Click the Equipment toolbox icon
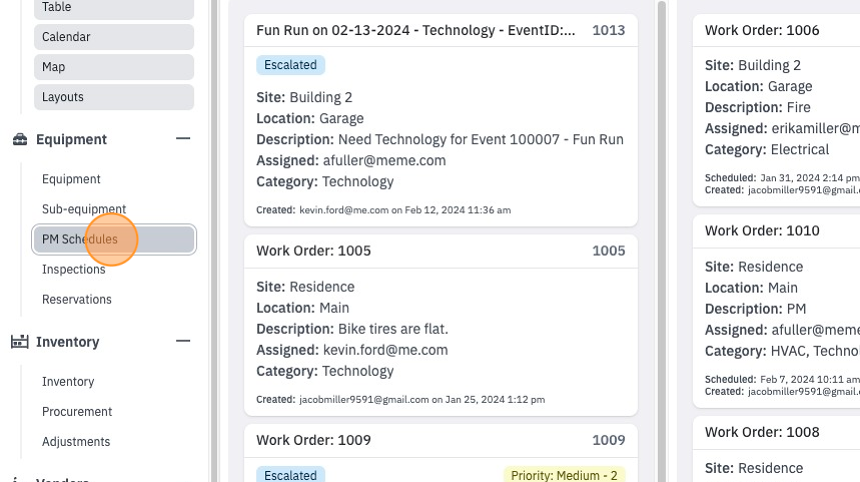Image resolution: width=860 pixels, height=482 pixels. pos(20,139)
